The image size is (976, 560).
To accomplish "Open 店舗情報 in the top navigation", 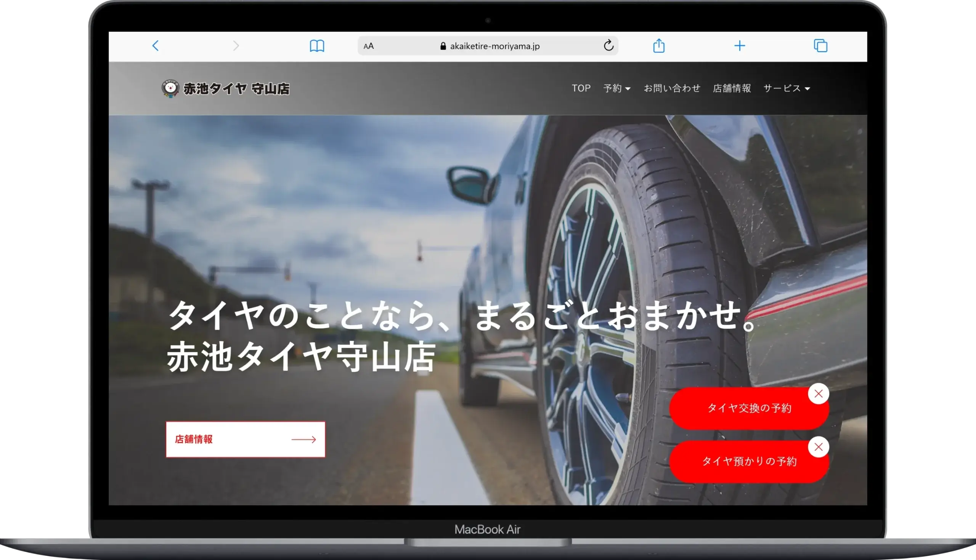I will pyautogui.click(x=731, y=88).
